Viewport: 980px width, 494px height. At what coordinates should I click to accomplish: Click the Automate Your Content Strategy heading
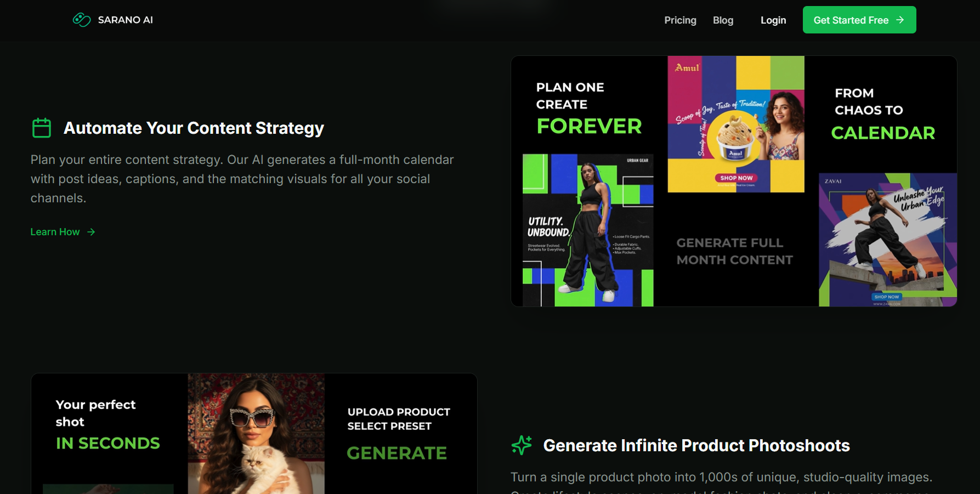(x=194, y=128)
